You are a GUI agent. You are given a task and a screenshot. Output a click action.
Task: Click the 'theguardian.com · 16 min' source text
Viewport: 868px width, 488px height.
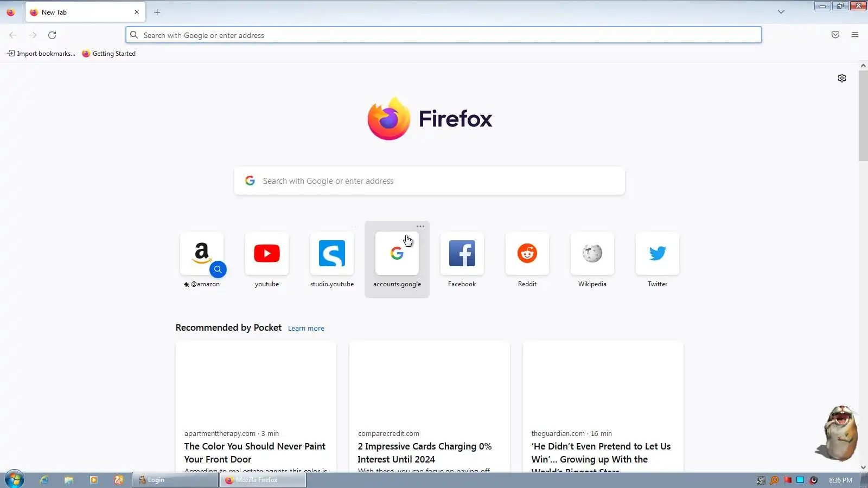point(572,433)
